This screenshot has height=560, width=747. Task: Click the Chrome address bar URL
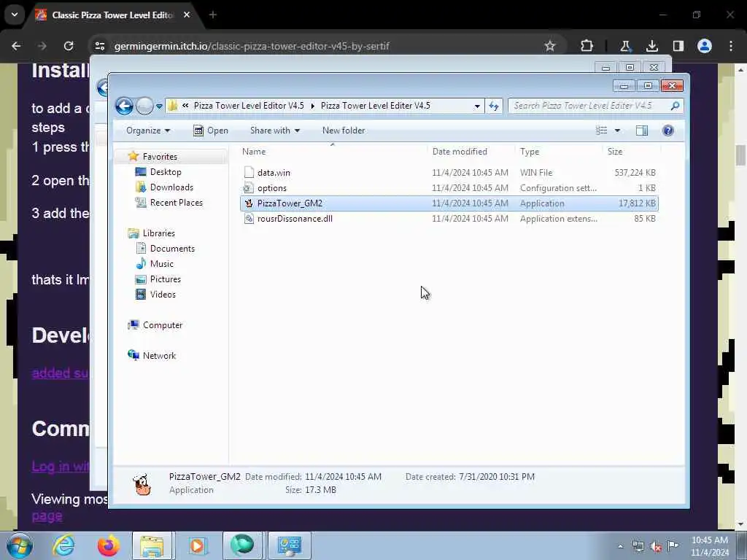point(252,46)
